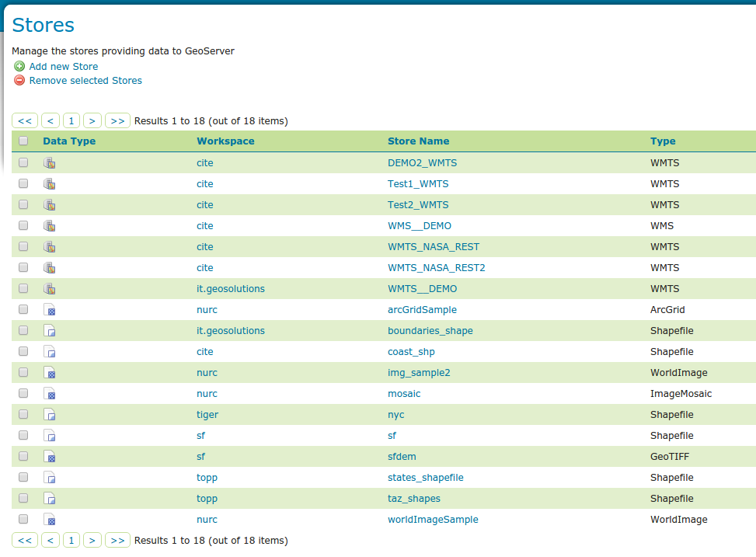756x557 pixels.
Task: Open the WMTS_NASA_REST store
Action: (x=435, y=246)
